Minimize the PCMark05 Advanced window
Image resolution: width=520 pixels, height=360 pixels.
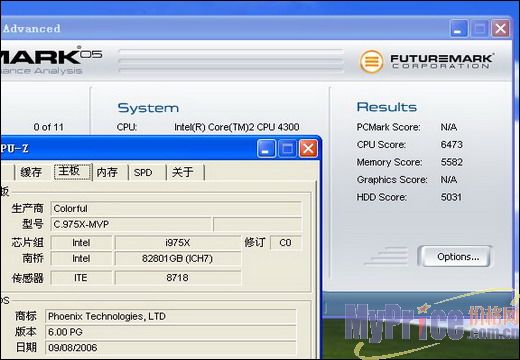pyautogui.click(x=459, y=28)
